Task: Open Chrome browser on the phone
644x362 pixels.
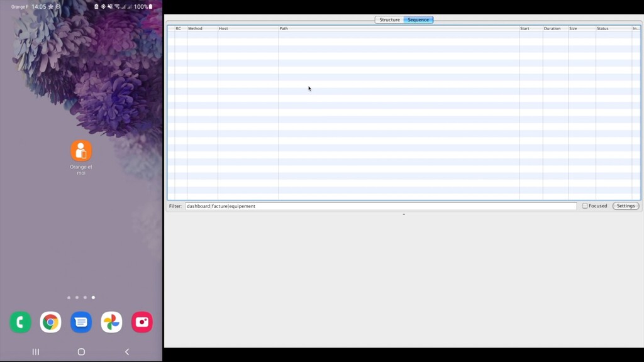Action: point(50,322)
